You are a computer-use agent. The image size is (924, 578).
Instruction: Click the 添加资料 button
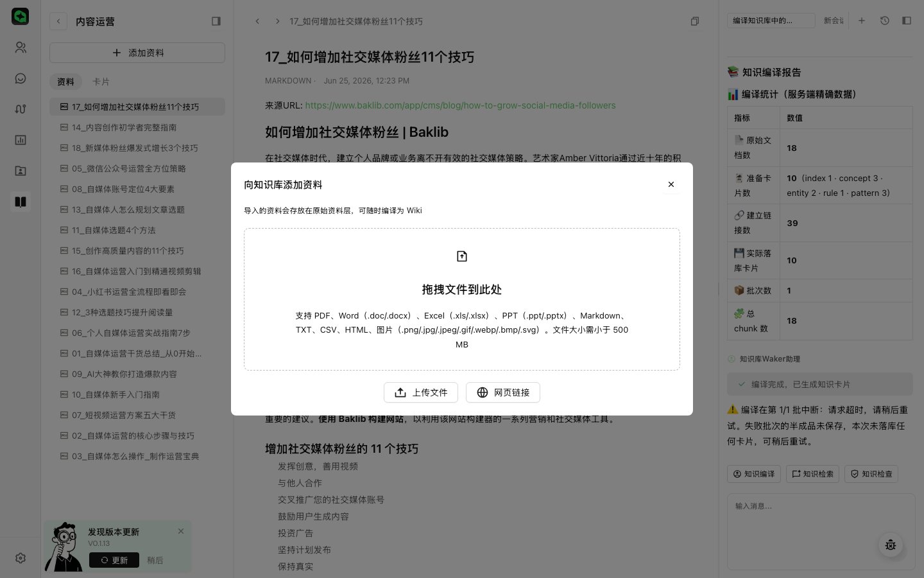137,53
